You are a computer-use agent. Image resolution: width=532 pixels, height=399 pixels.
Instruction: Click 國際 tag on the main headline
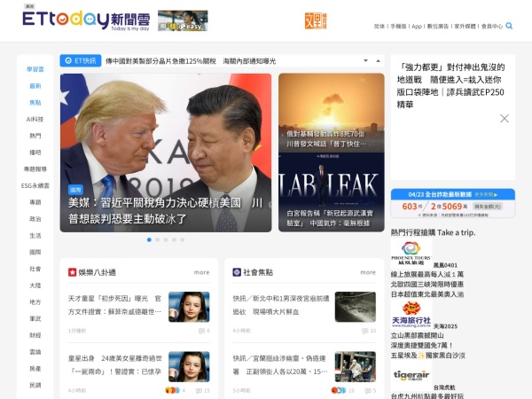75,190
